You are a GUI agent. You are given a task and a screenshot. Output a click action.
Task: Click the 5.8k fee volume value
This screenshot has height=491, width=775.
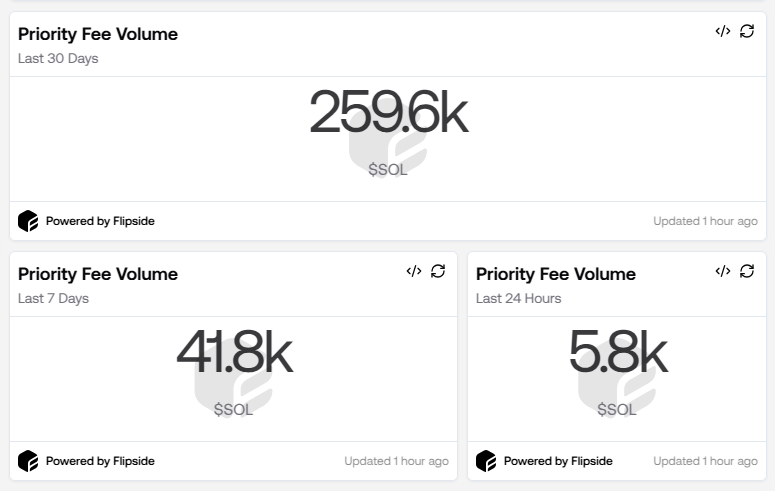point(617,353)
